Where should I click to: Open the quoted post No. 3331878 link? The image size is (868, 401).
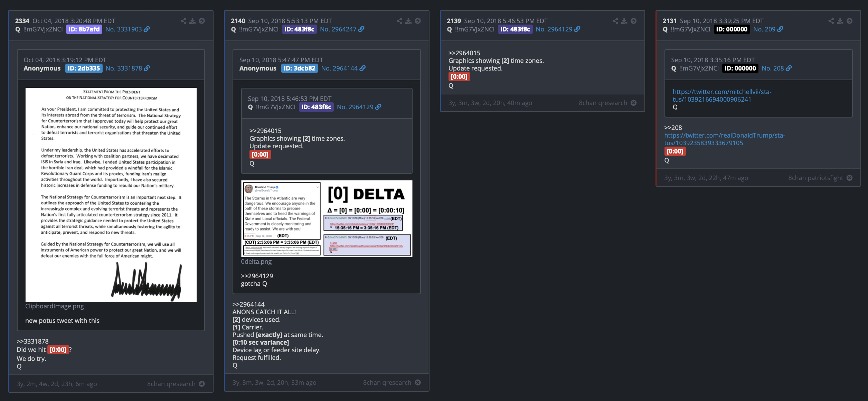point(128,68)
